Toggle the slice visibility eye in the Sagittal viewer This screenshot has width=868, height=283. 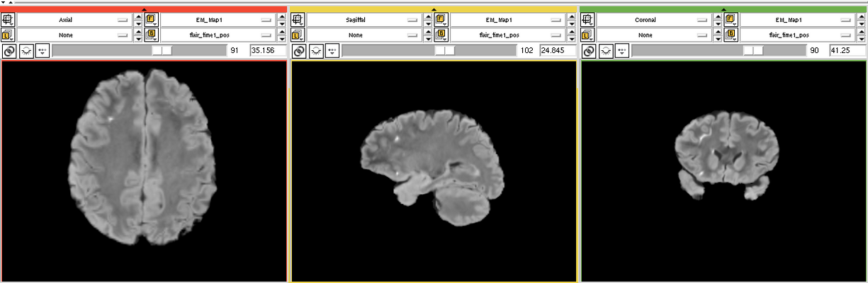click(315, 51)
